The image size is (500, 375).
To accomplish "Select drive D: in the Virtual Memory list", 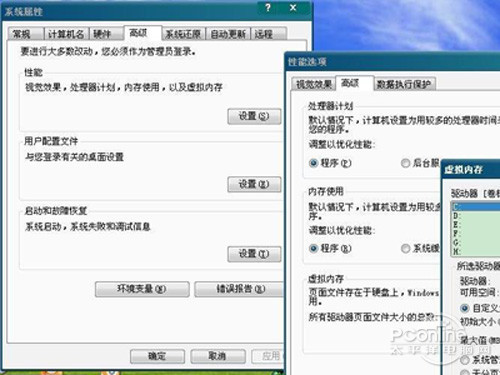I will [x=476, y=215].
